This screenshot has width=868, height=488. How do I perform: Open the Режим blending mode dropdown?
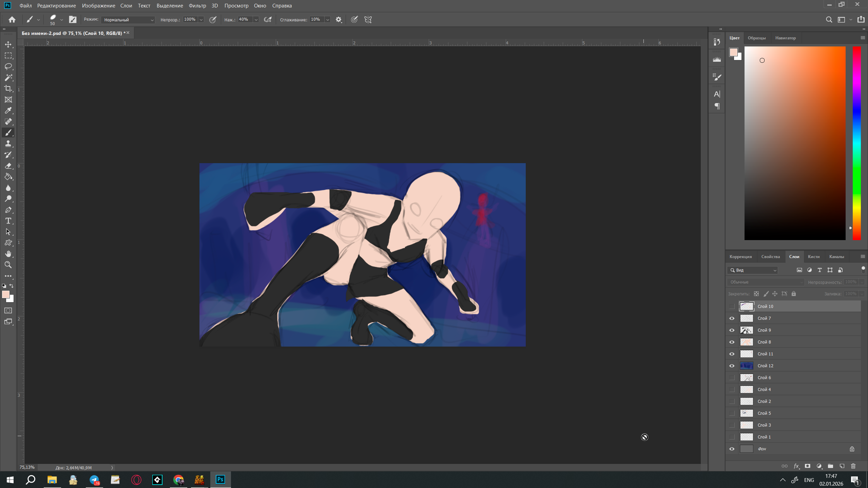click(x=128, y=20)
